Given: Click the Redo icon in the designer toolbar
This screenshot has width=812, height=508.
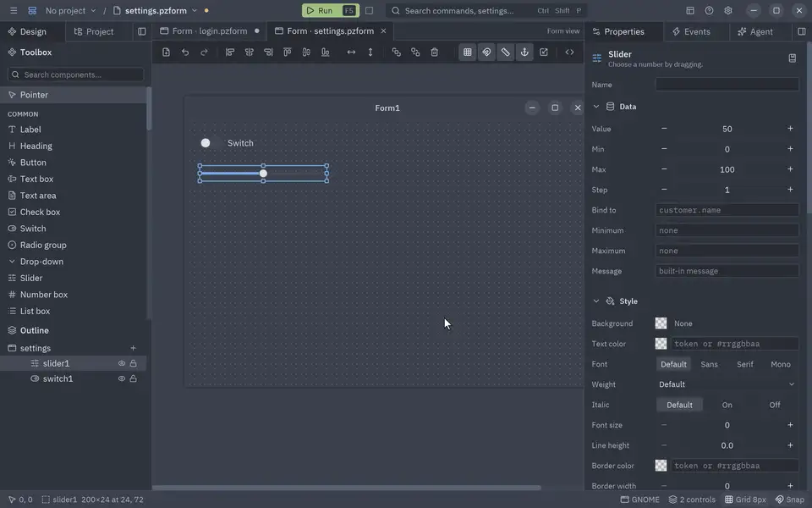Looking at the screenshot, I should click(x=204, y=52).
